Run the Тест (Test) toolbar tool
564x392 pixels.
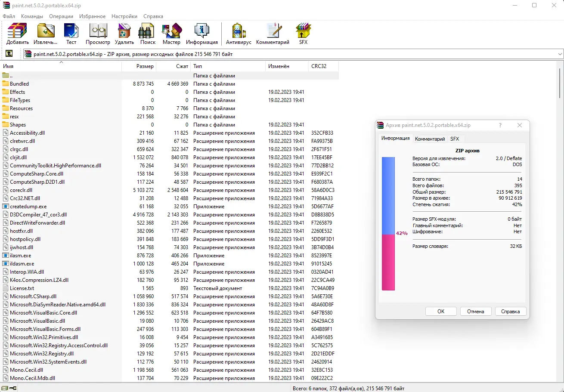point(71,31)
